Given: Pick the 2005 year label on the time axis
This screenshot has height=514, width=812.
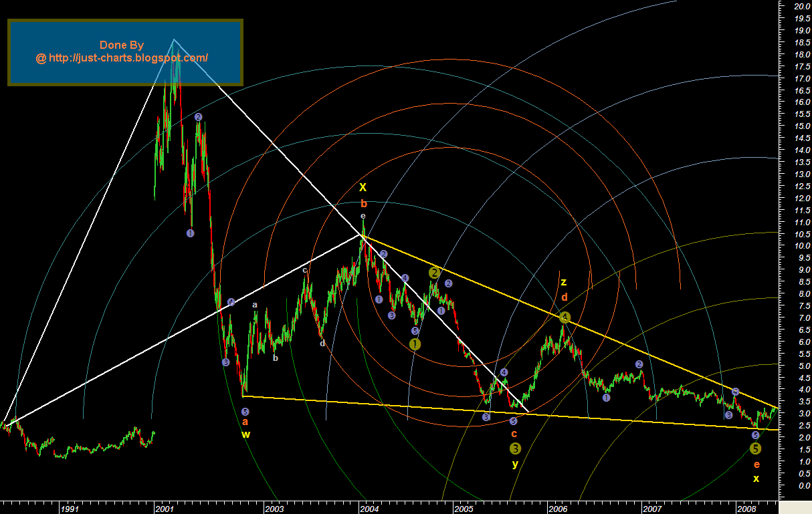Looking at the screenshot, I should [x=464, y=509].
